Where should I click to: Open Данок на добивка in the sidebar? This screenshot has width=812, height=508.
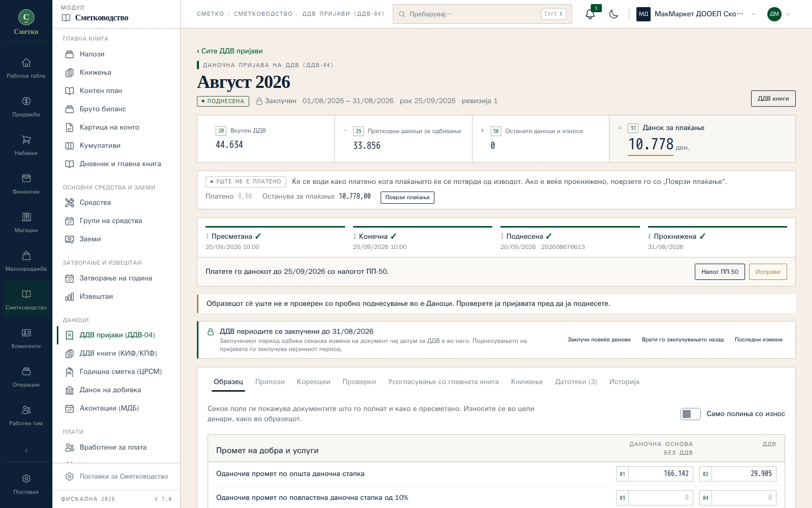coord(116,390)
